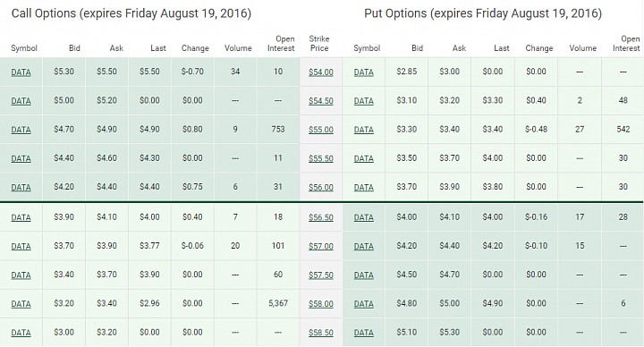Open the DATA put symbol with $5.10 bid
Viewport: 644px width, 347px height.
click(x=363, y=333)
